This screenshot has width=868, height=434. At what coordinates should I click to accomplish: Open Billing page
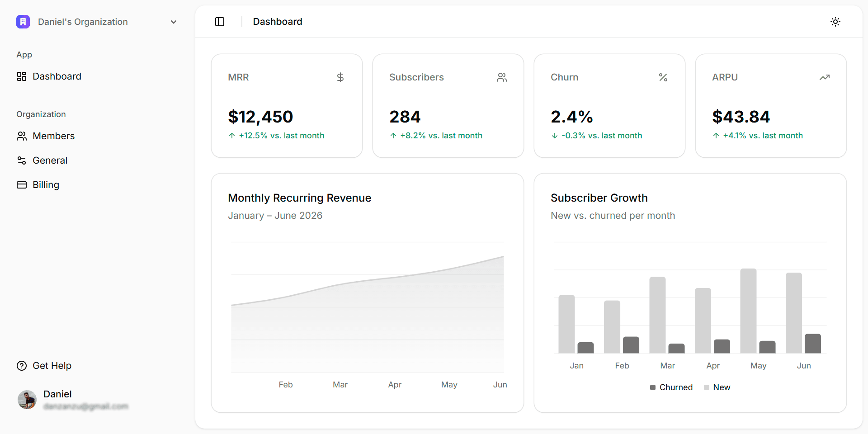(97, 185)
